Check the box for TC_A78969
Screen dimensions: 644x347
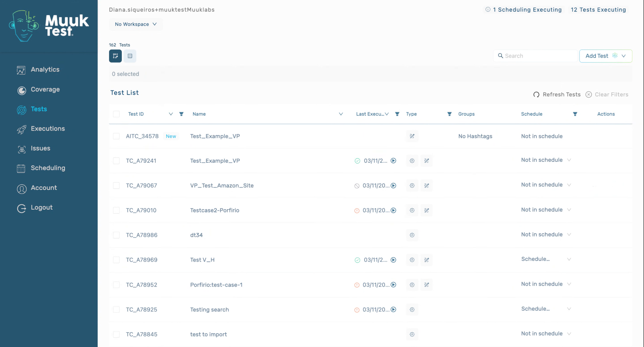point(116,260)
